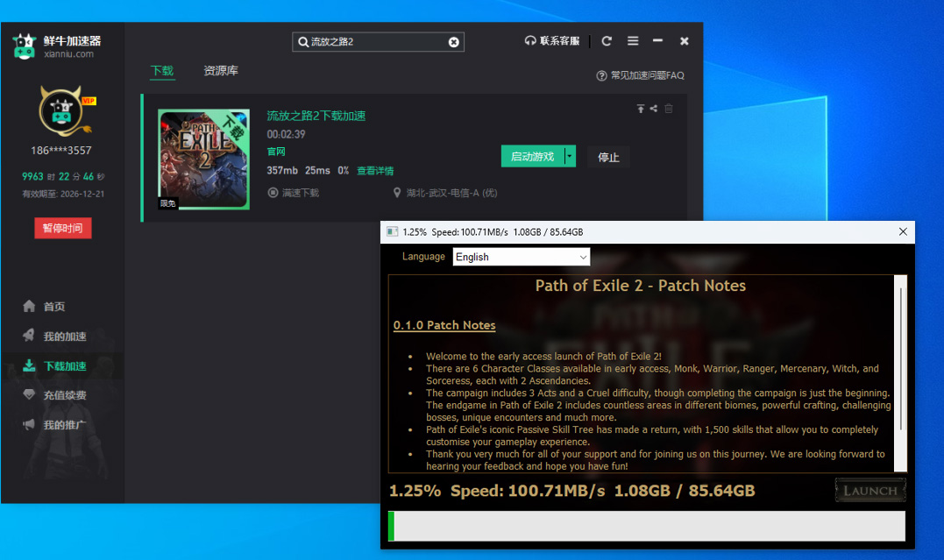944x560 pixels.
Task: Select the Hubei-Wuhan Telecom-A server node
Action: click(451, 193)
